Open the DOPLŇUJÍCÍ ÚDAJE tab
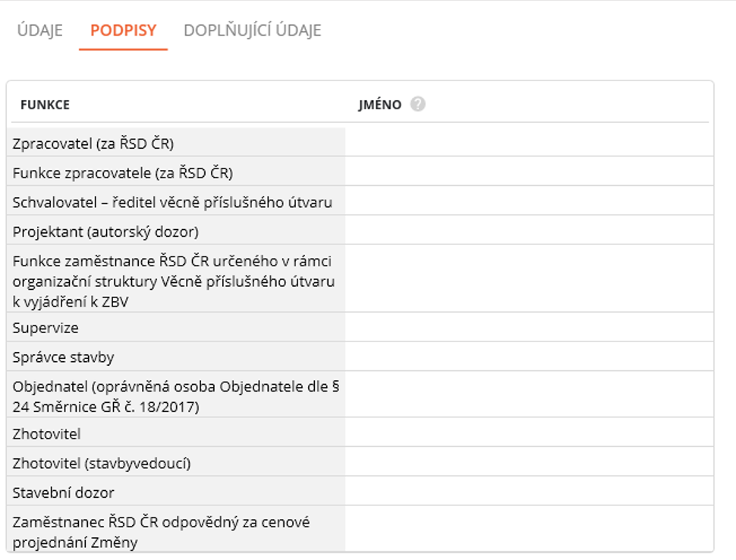 [x=252, y=31]
